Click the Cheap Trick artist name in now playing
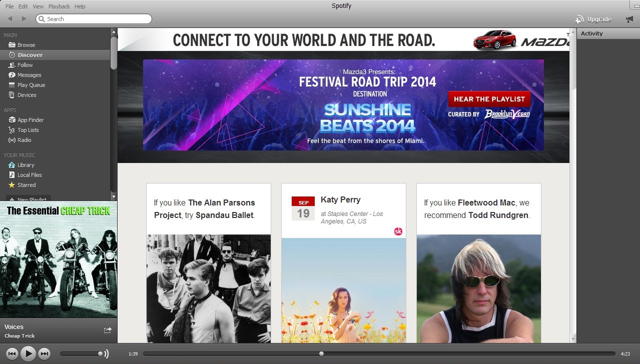 20,336
